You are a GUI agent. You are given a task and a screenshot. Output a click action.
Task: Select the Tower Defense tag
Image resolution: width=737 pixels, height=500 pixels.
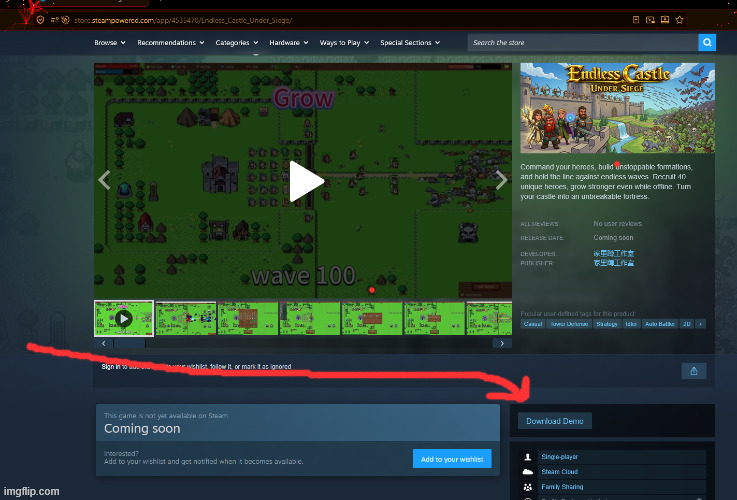click(x=569, y=324)
